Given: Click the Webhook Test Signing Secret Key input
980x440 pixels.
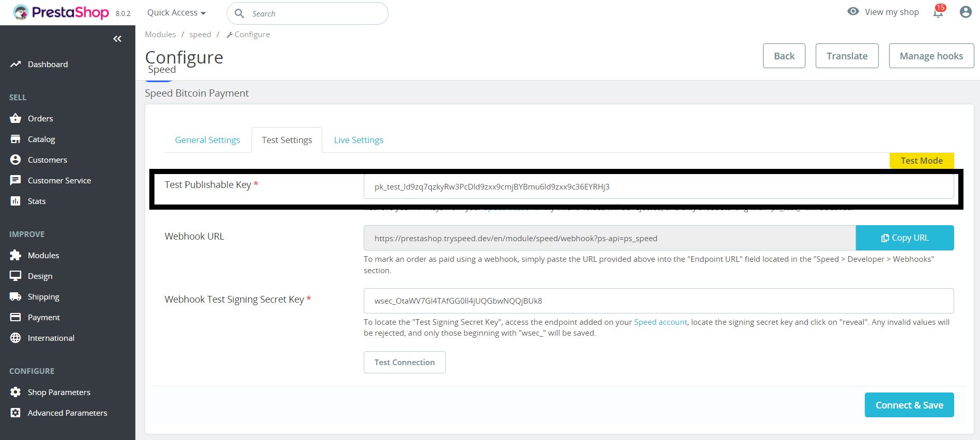Looking at the screenshot, I should (x=659, y=301).
